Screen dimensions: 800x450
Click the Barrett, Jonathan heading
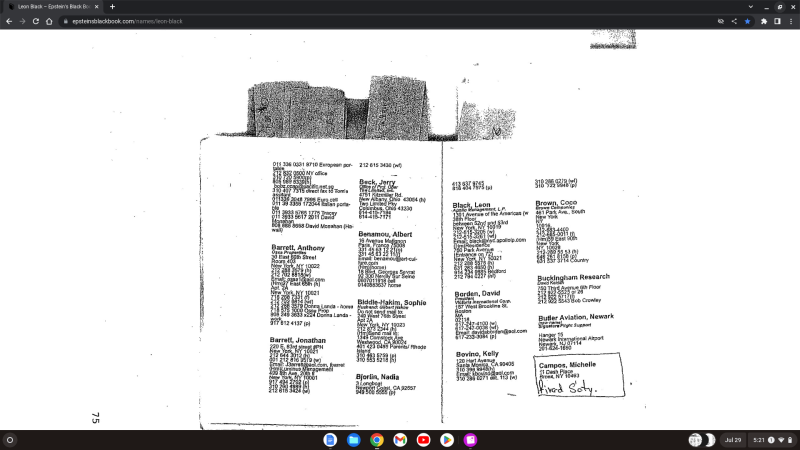coord(297,340)
